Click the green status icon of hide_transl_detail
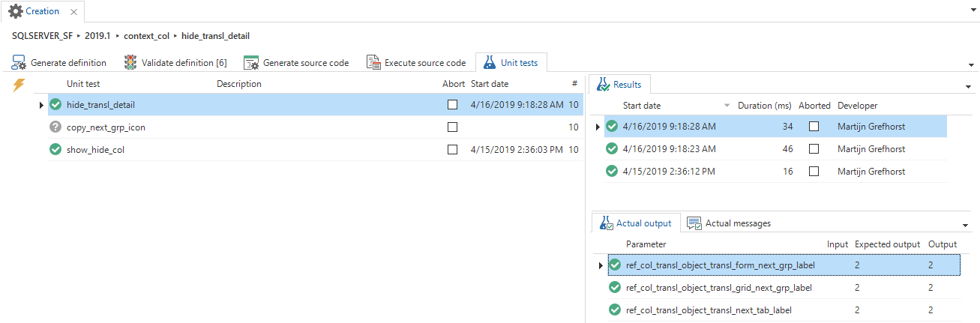980x323 pixels. click(x=55, y=105)
